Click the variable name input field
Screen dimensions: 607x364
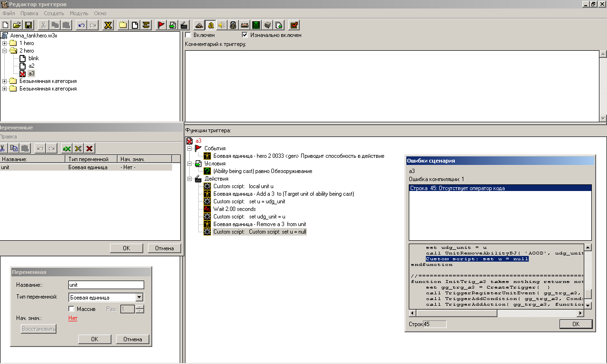[106, 285]
